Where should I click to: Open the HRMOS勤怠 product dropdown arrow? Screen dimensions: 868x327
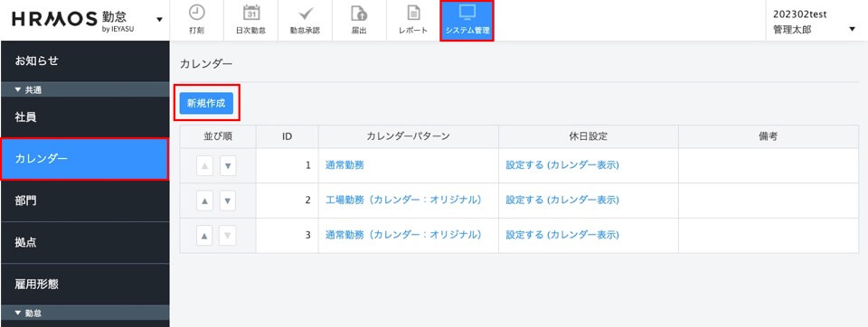(159, 20)
